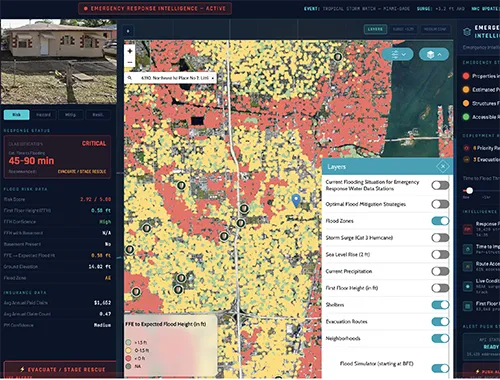Viewport: 500px width, 380px height.
Task: Click the Basement Present No value
Action: (108, 244)
